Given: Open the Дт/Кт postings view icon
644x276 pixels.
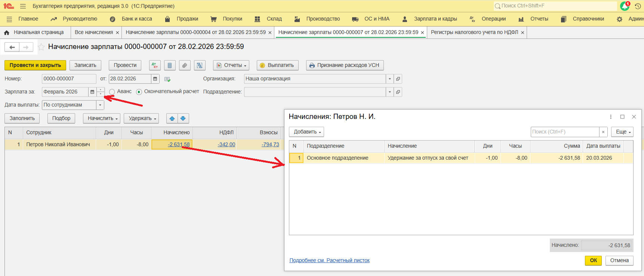Looking at the screenshot, I should (155, 65).
